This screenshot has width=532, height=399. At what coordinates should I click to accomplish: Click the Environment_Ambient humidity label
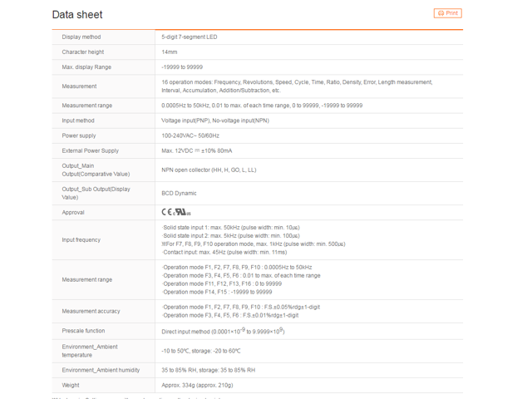coord(101,369)
